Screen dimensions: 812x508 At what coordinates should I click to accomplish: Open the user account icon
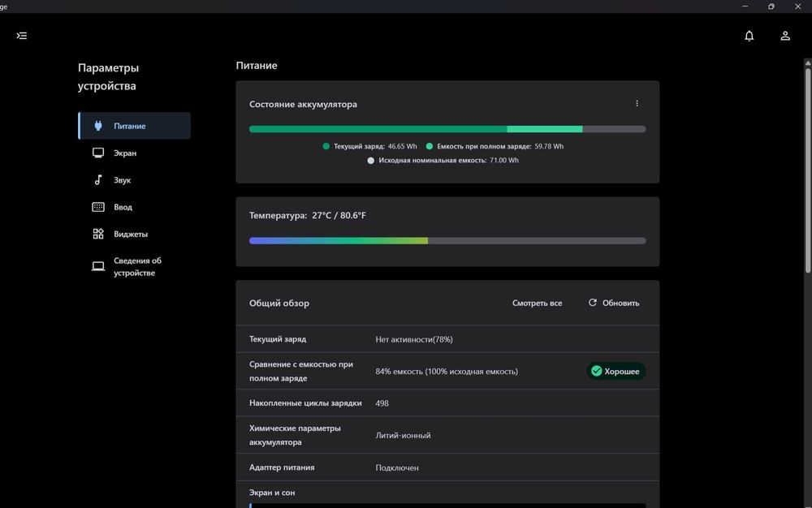coord(785,36)
